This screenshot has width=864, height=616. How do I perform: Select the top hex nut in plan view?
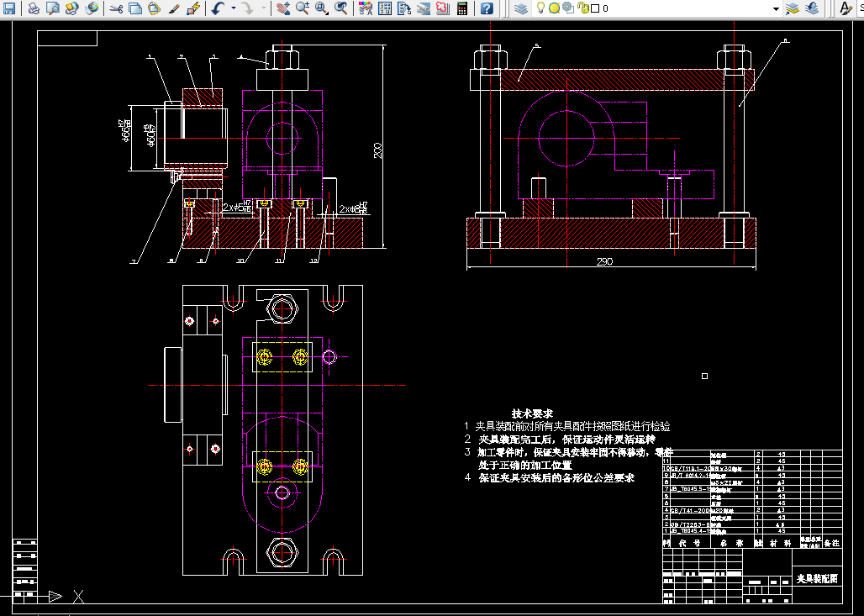(282, 308)
